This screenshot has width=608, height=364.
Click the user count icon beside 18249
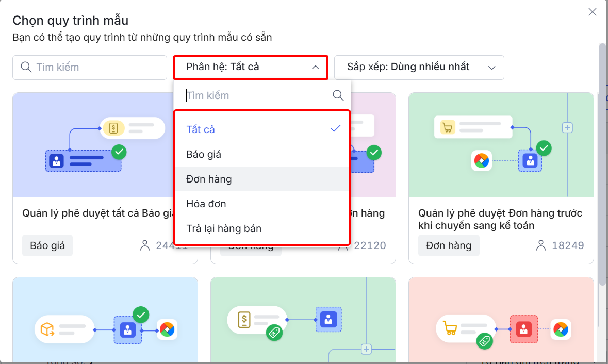coord(541,245)
